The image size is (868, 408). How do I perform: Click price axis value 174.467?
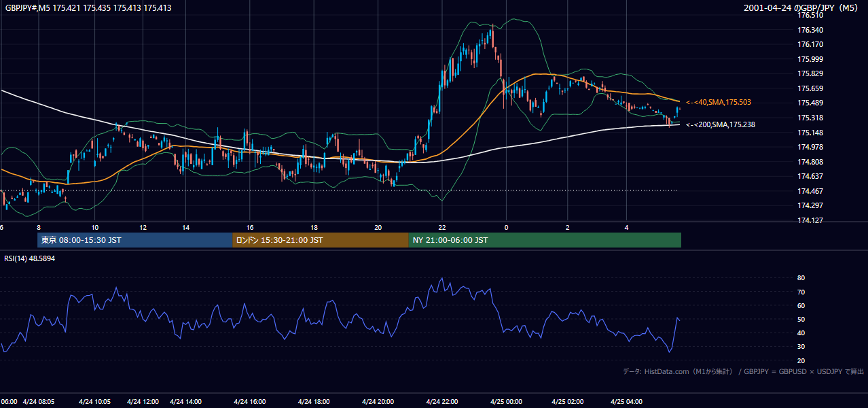(810, 191)
